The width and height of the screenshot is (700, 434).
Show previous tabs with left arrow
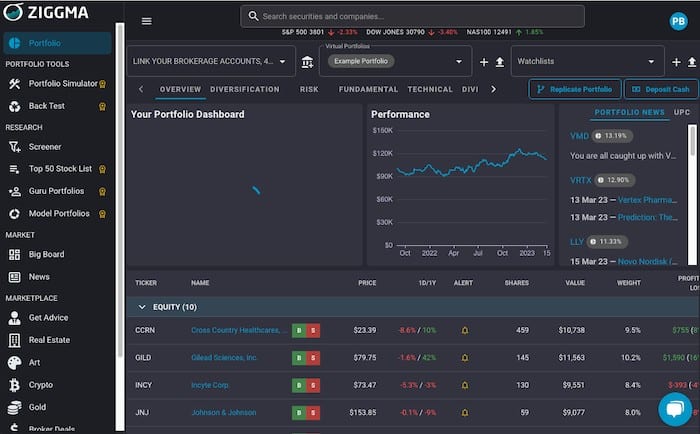[x=141, y=89]
